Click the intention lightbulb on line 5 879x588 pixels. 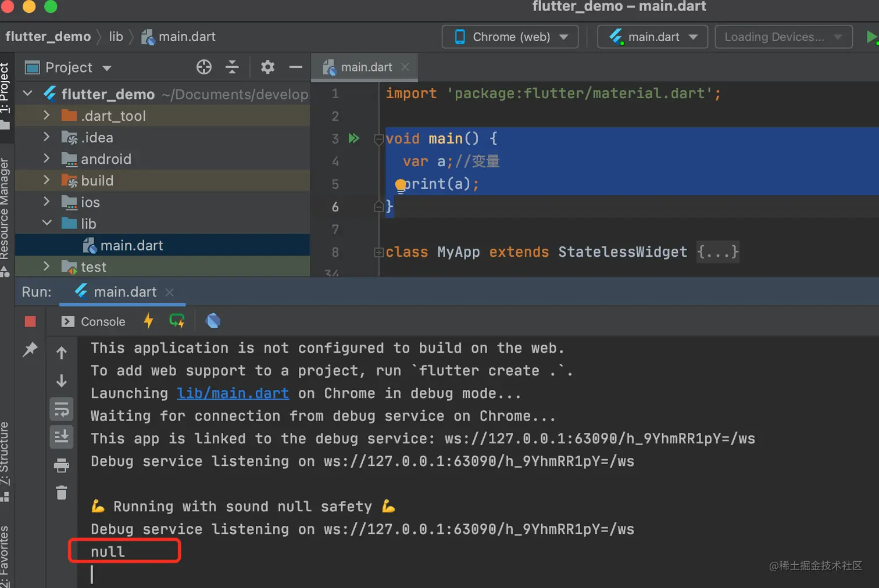401,185
